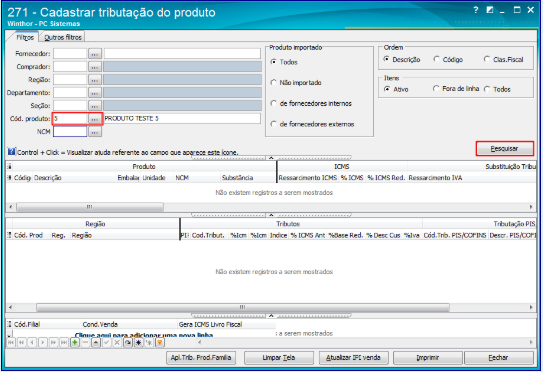543x372 pixels.
Task: Select Todos under Produto importado
Action: coord(284,62)
